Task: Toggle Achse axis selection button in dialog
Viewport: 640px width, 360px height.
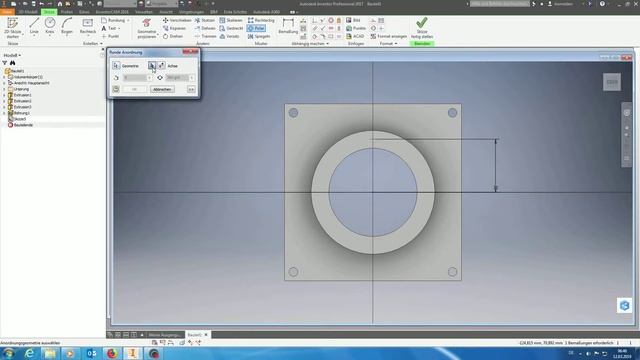Action: pos(162,66)
